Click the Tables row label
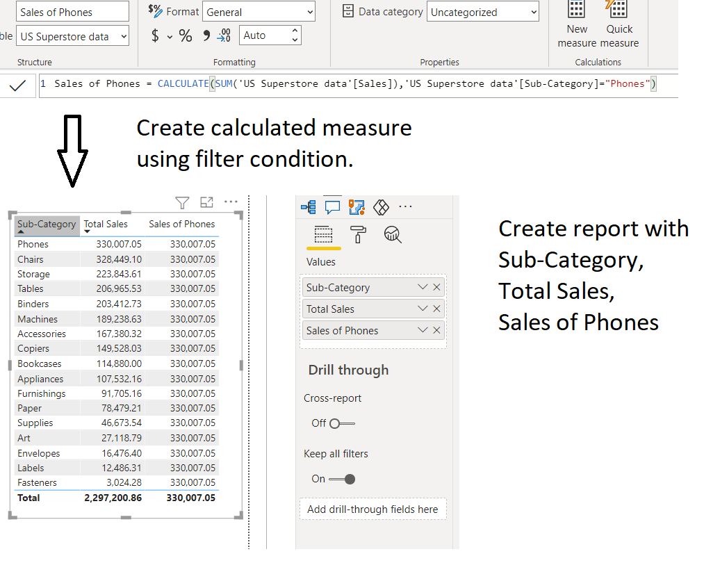The width and height of the screenshot is (720, 588). click(31, 288)
